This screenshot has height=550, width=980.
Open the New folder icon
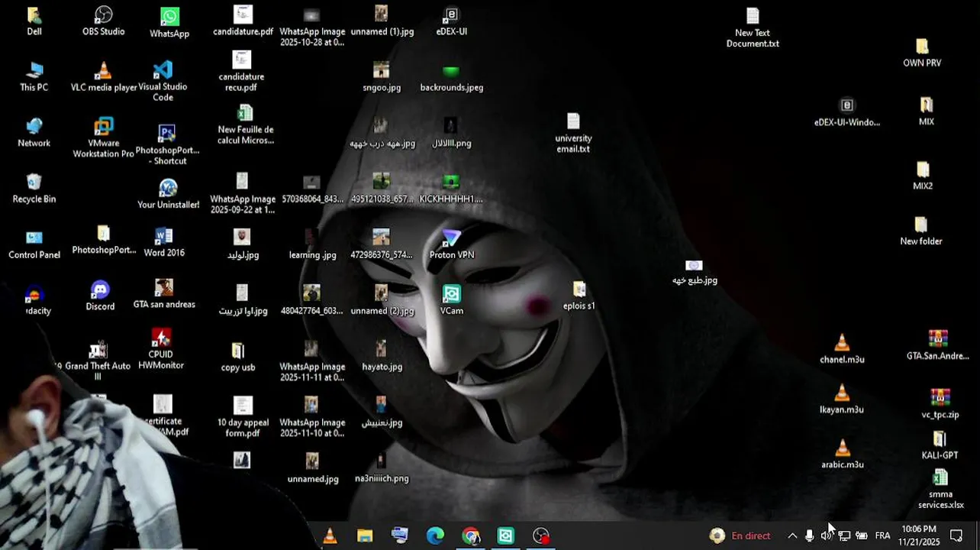coord(921,231)
